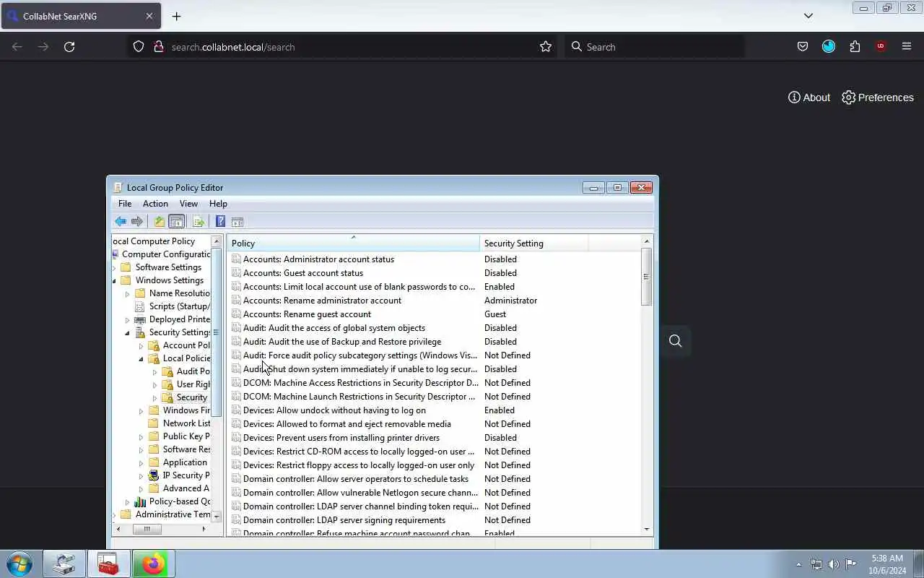Click the console tree horizontal scrollbar thumb
Screen dimensions: 924x578
pyautogui.click(x=147, y=529)
